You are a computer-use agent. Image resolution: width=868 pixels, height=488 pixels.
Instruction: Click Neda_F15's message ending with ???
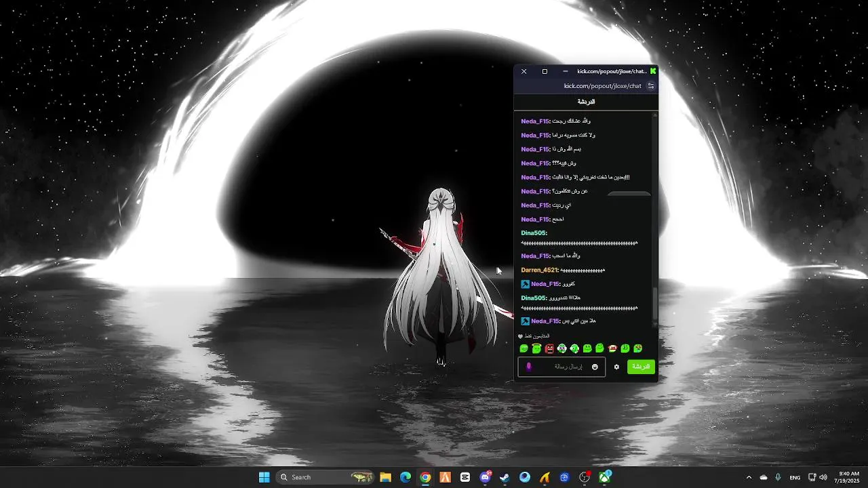coord(549,163)
